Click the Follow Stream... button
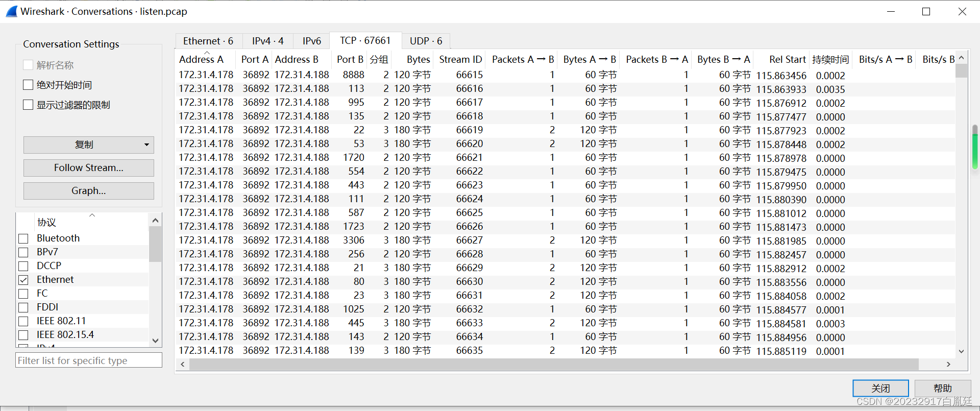980x411 pixels. click(x=89, y=168)
